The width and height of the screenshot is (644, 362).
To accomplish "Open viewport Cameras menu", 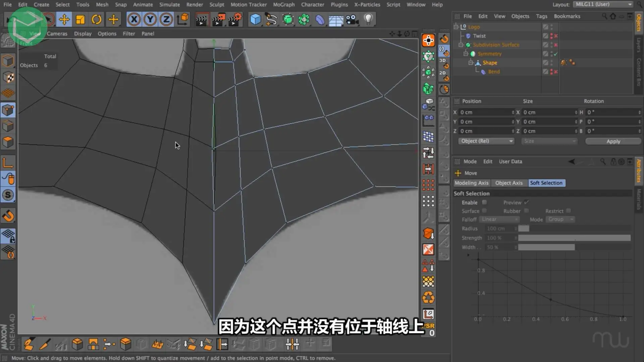I will tap(57, 34).
